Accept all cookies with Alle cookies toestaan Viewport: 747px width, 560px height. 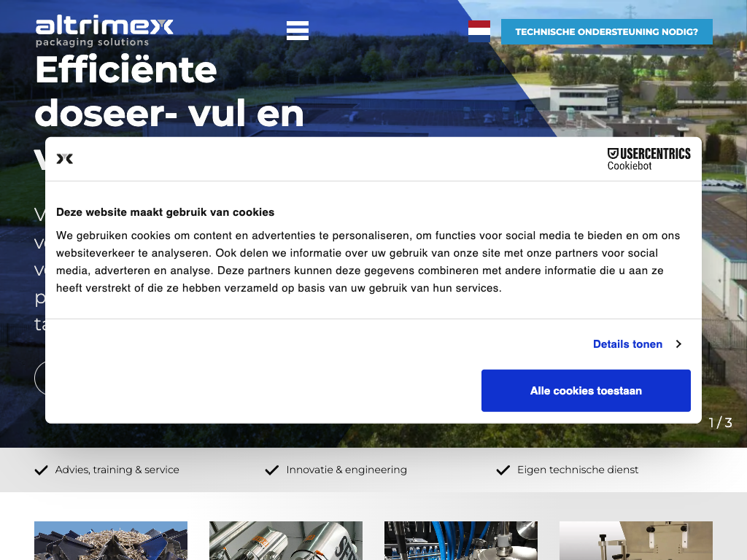click(586, 391)
